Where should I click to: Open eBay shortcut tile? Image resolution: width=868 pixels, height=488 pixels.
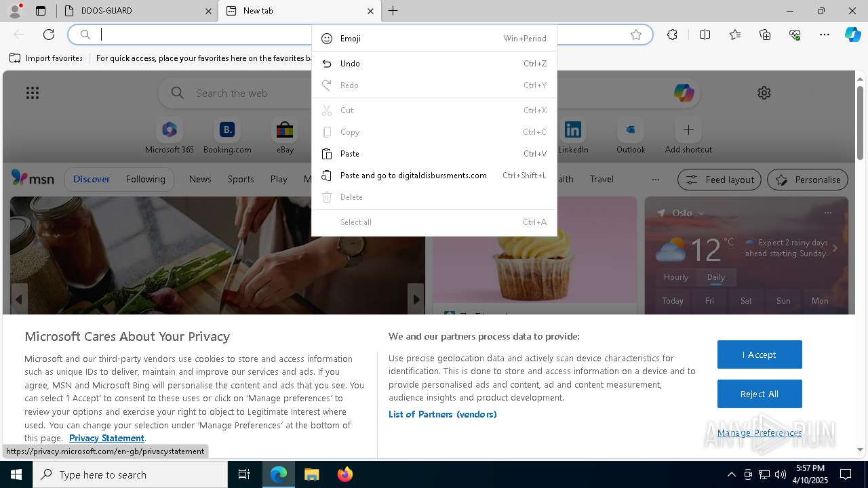(x=285, y=136)
